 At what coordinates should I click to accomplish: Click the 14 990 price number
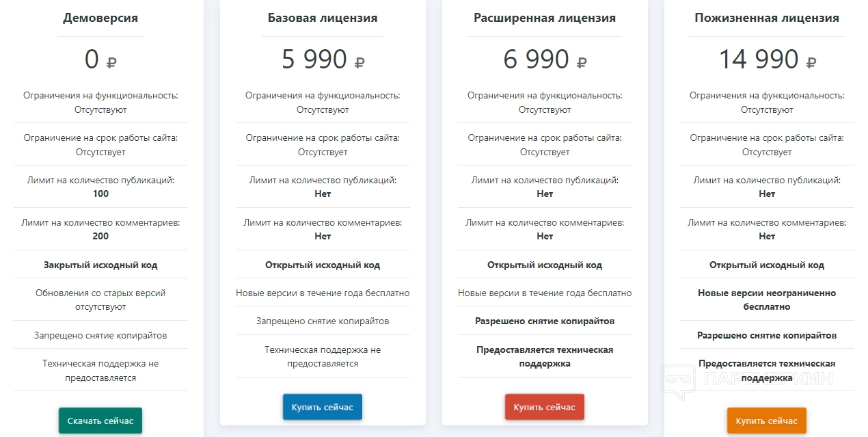coord(758,59)
